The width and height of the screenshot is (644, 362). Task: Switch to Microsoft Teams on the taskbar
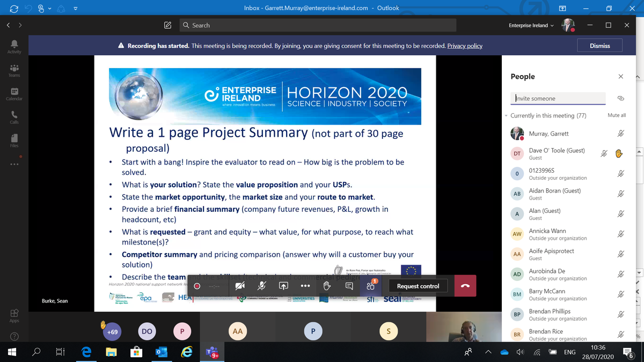point(211,352)
